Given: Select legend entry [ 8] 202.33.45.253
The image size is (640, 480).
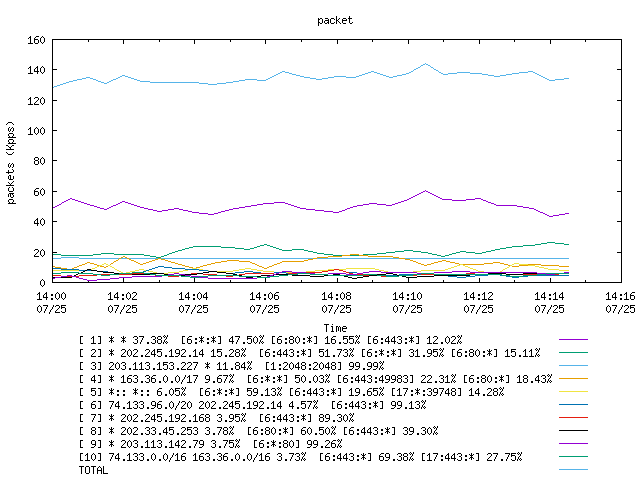Looking at the screenshot, I should pyautogui.click(x=159, y=431).
